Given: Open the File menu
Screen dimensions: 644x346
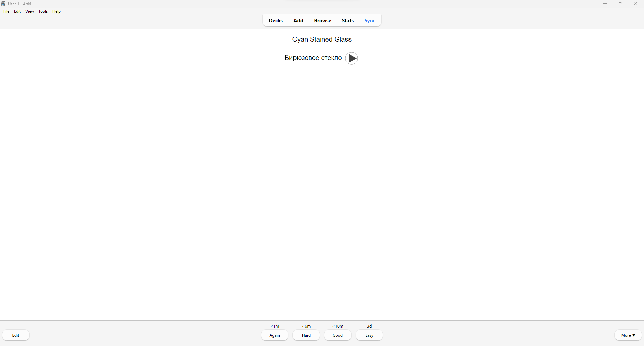Looking at the screenshot, I should tap(6, 11).
